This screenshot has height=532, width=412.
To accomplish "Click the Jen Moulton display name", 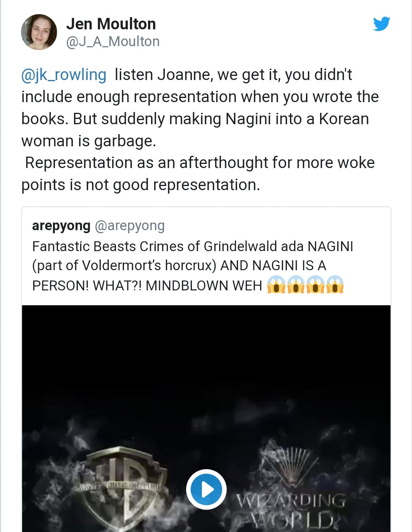I will pos(111,24).
